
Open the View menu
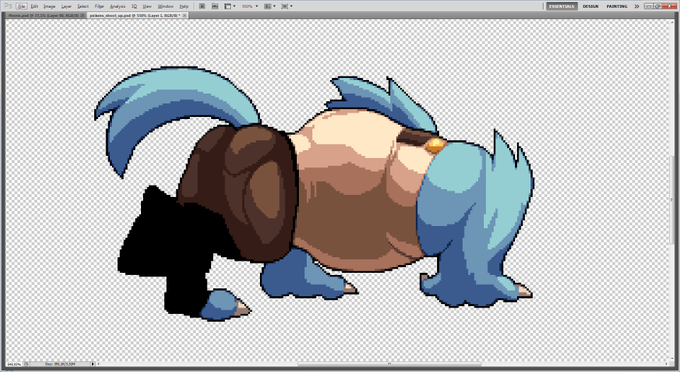pyautogui.click(x=147, y=6)
